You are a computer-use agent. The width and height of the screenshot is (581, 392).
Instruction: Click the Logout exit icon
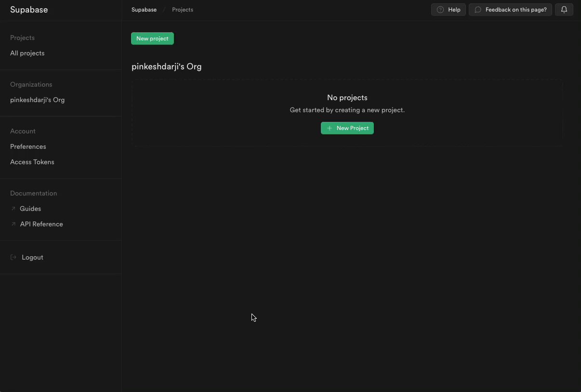[x=13, y=257]
